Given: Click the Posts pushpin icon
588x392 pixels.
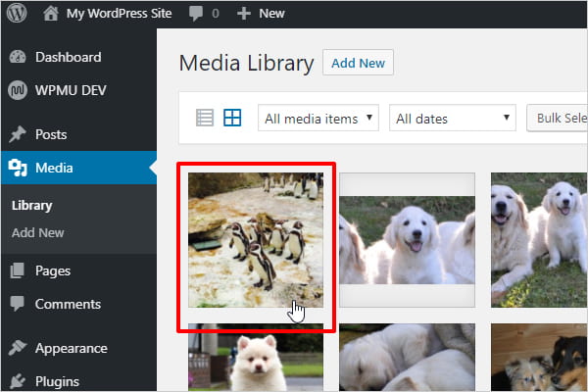Looking at the screenshot, I should point(18,134).
